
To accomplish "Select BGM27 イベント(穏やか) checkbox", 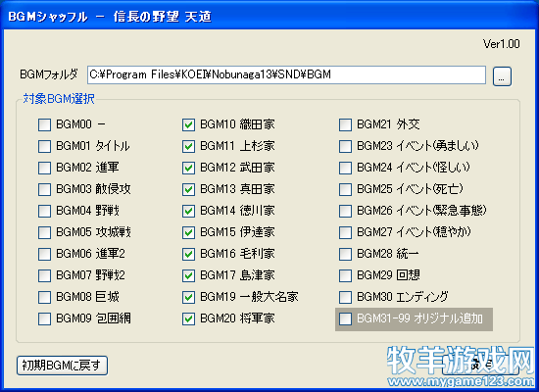I will pyautogui.click(x=345, y=232).
